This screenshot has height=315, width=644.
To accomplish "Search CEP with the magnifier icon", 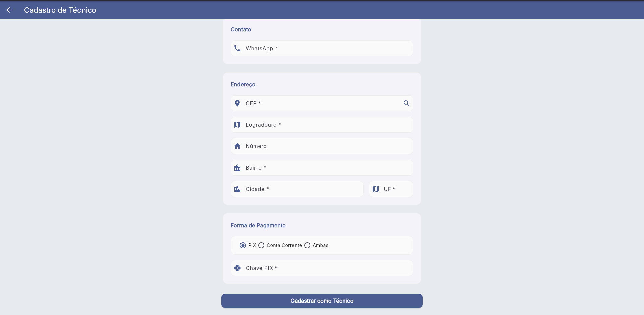I will pyautogui.click(x=406, y=103).
